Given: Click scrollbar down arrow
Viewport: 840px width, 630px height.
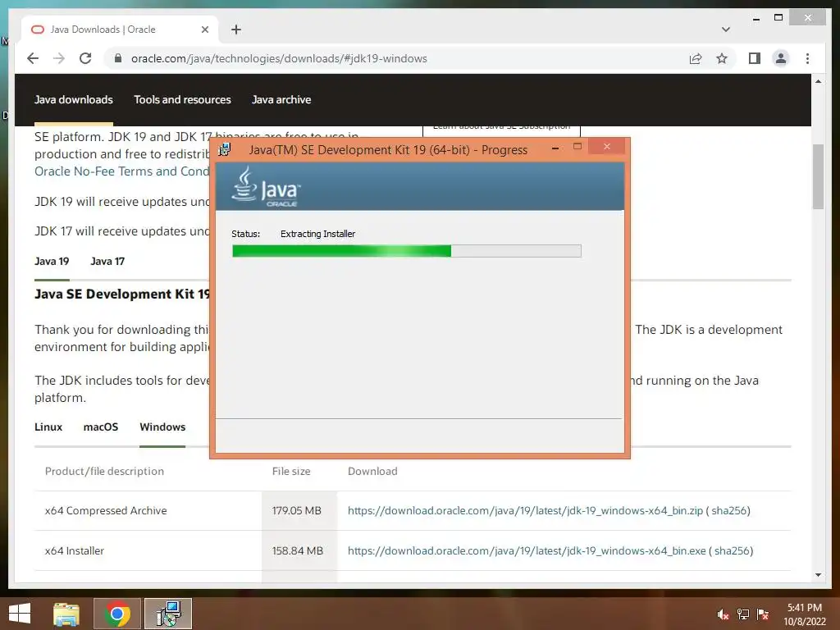Looking at the screenshot, I should pos(818,575).
